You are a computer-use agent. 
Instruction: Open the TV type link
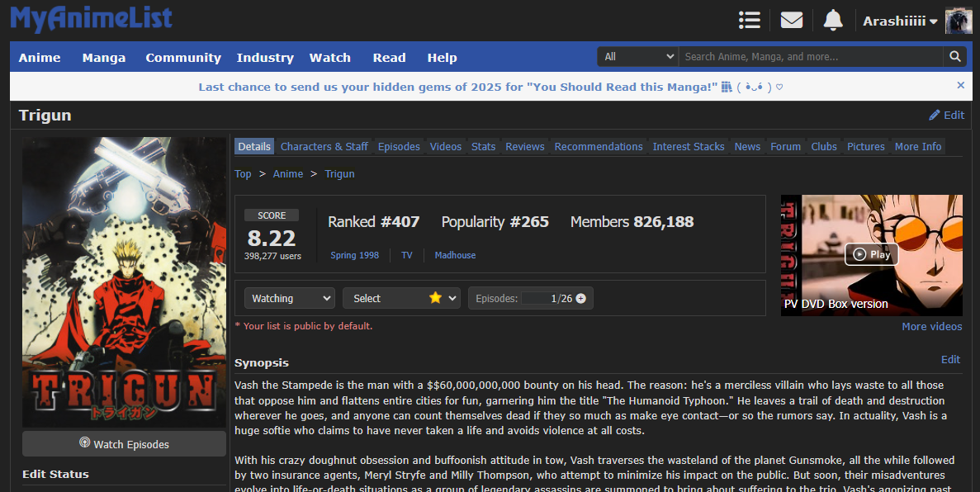pyautogui.click(x=407, y=255)
